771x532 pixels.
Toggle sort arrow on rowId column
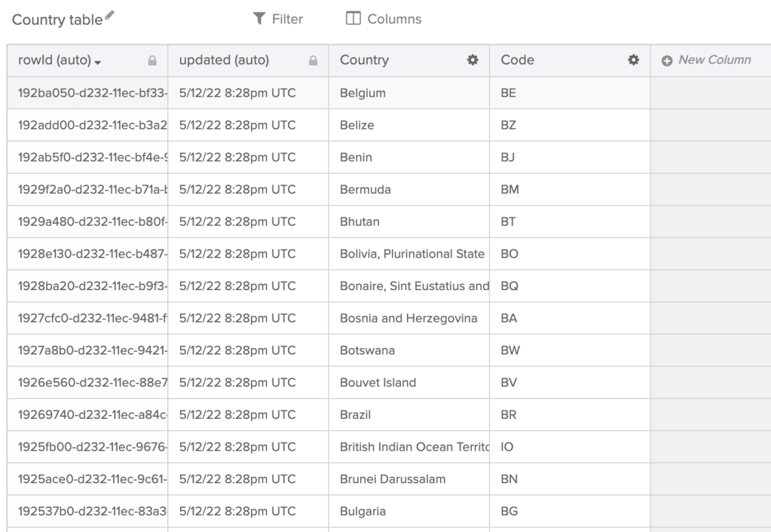pos(98,61)
